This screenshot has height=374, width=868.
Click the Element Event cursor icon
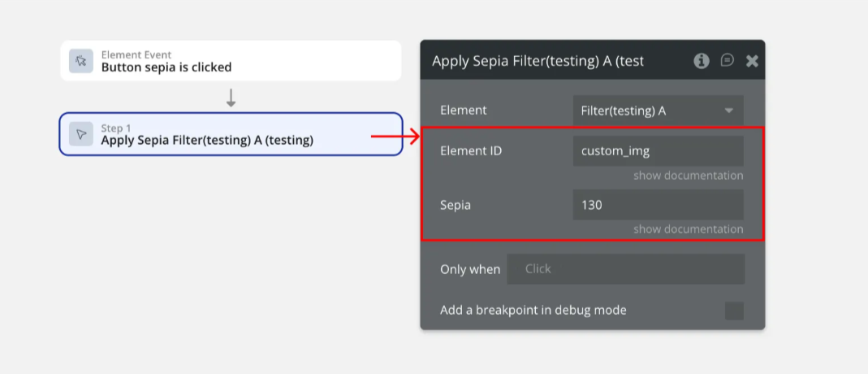pyautogui.click(x=81, y=61)
